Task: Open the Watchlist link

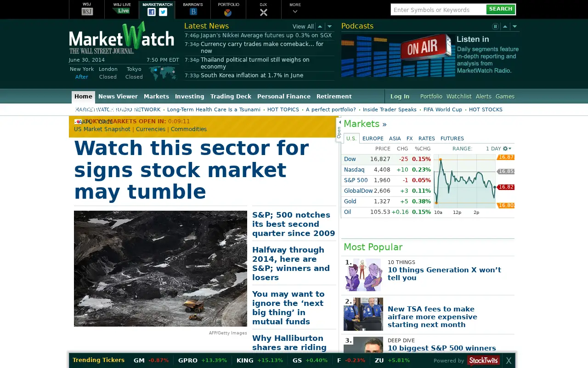Action: [459, 97]
